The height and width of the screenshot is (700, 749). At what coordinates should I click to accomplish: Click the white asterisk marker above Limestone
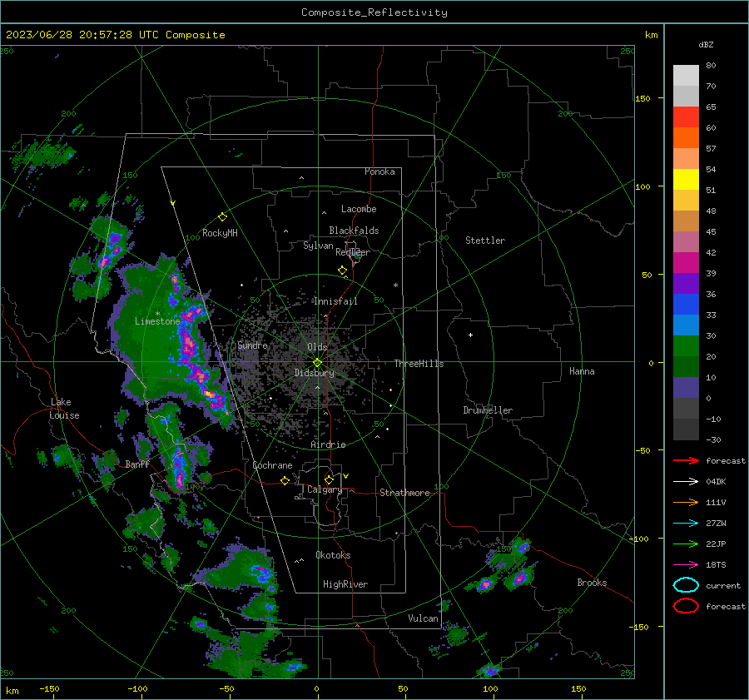157,314
